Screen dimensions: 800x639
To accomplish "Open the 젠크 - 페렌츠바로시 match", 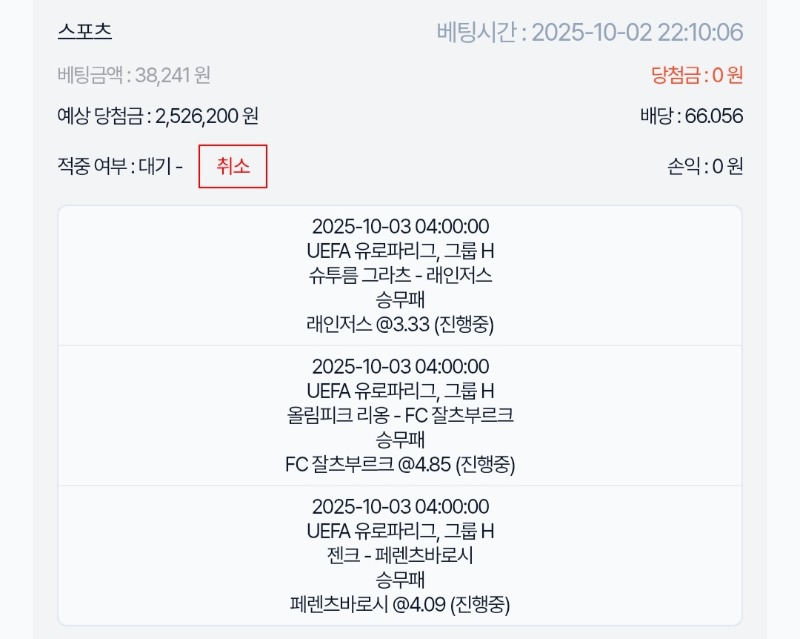I will click(x=400, y=555).
